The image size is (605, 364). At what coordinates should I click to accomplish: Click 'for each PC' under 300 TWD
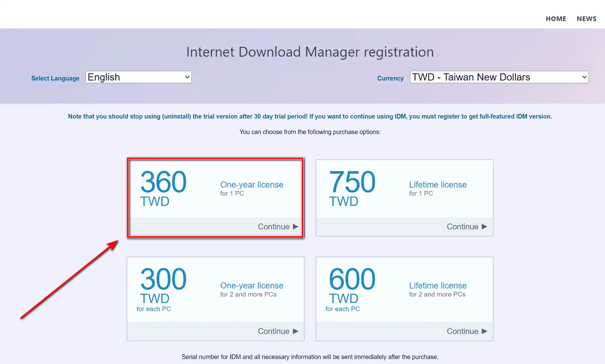coord(154,309)
